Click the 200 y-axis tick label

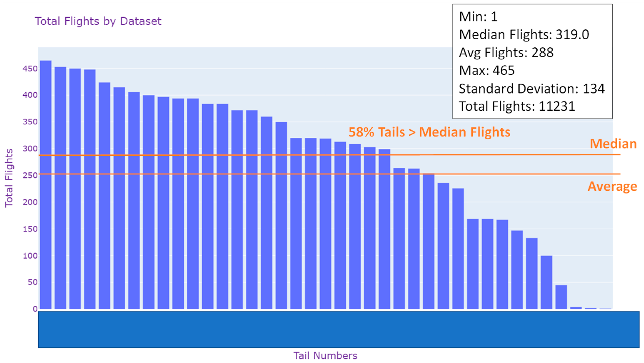coord(30,202)
